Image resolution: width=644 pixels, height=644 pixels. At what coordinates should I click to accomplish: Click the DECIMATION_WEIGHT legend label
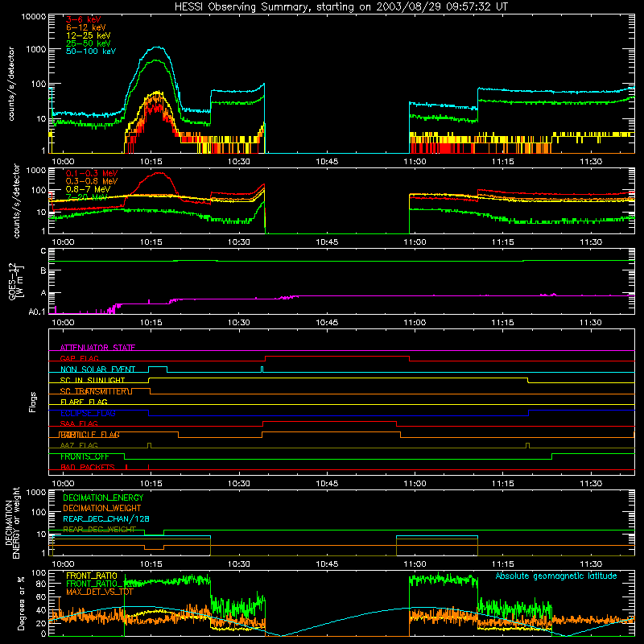[x=102, y=508]
